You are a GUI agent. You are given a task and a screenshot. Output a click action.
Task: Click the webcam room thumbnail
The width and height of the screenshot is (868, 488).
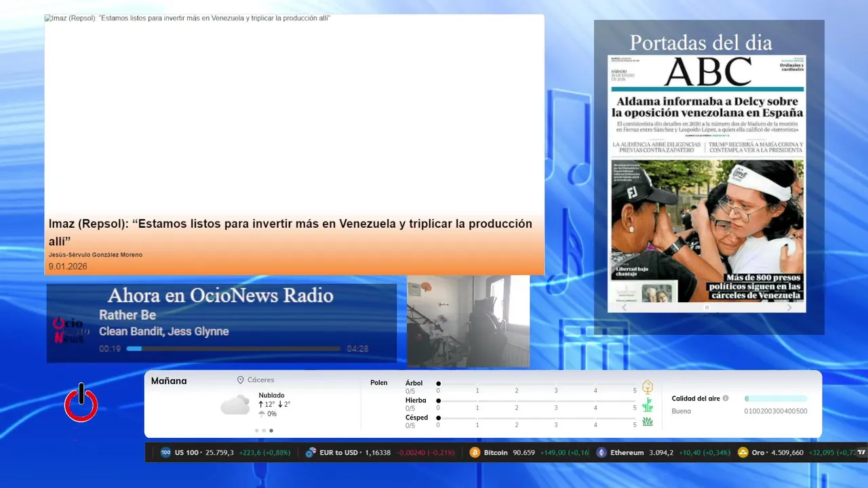pos(468,321)
